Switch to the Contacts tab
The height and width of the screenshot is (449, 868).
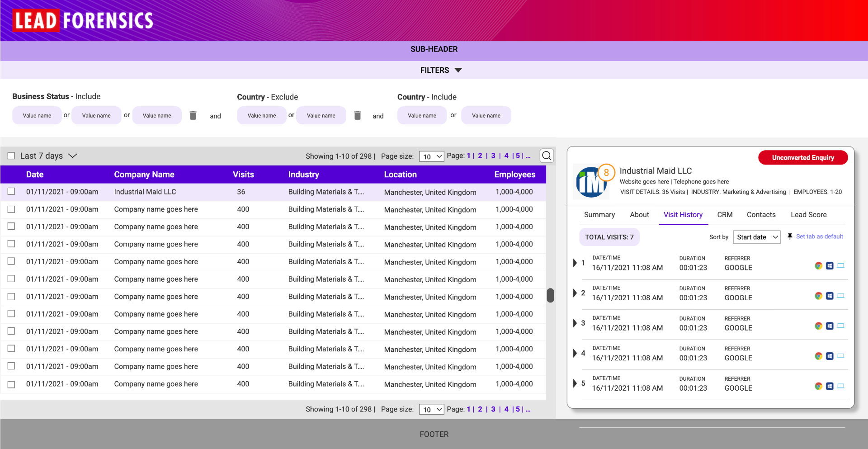761,215
